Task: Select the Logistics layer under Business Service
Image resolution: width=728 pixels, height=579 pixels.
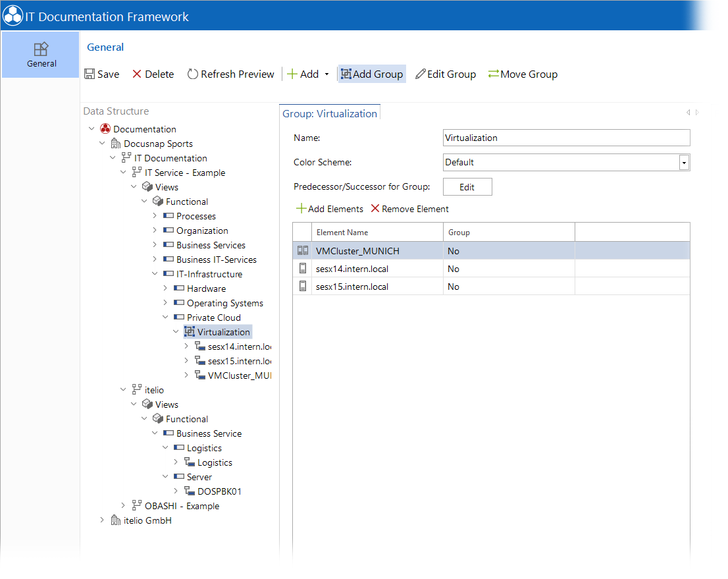Action: 204,448
